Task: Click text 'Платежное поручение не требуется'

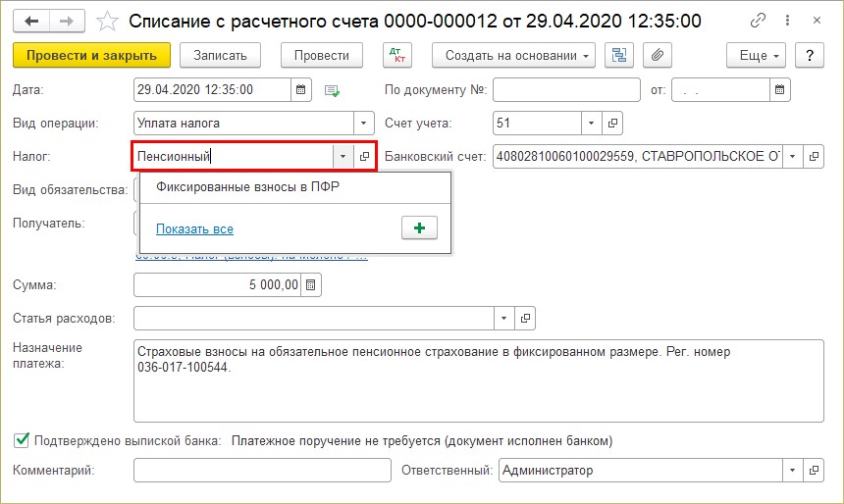Action: pos(338,441)
